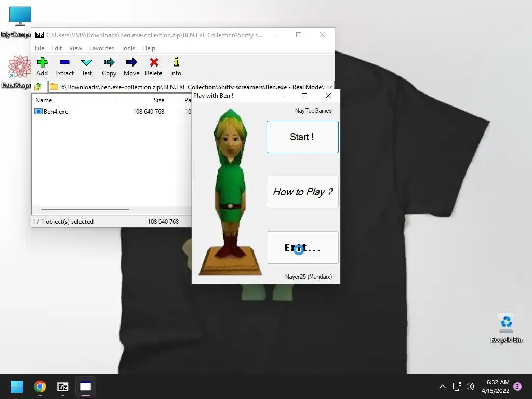Click the status bar size 108 640 768
Viewport: 532px width, 399px height.
coord(163,221)
